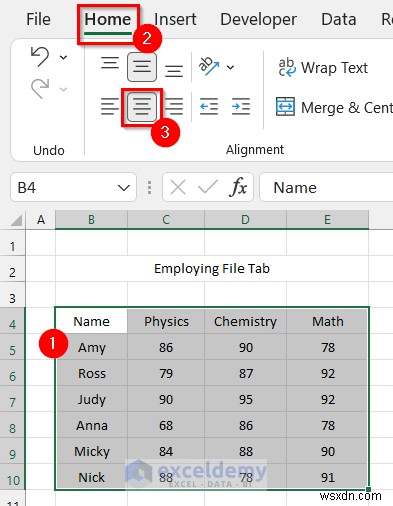This screenshot has width=393, height=506.
Task: Align text to the right
Action: [174, 107]
